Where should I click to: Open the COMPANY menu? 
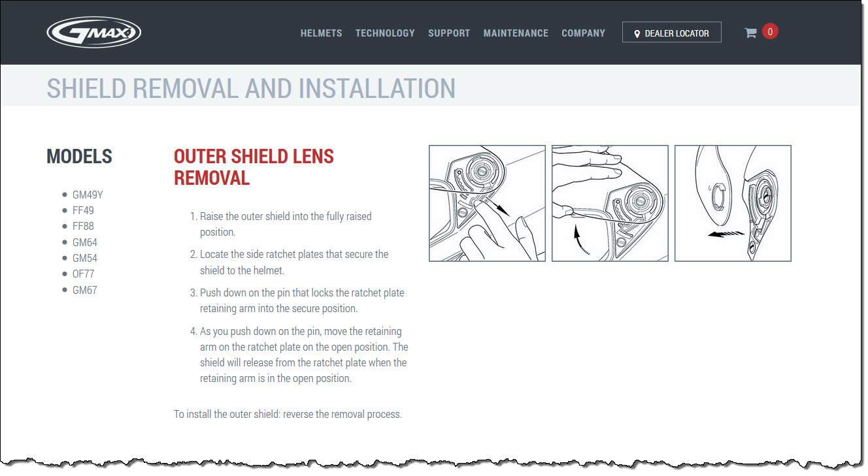click(583, 33)
